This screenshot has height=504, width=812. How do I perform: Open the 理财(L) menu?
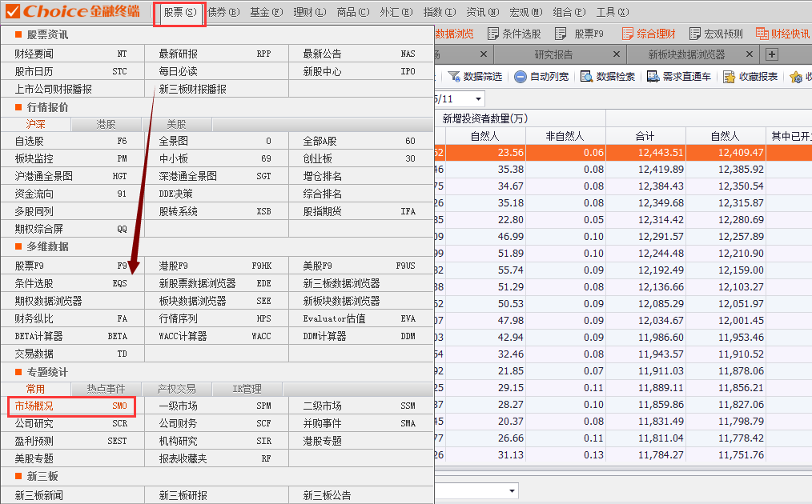pos(310,12)
